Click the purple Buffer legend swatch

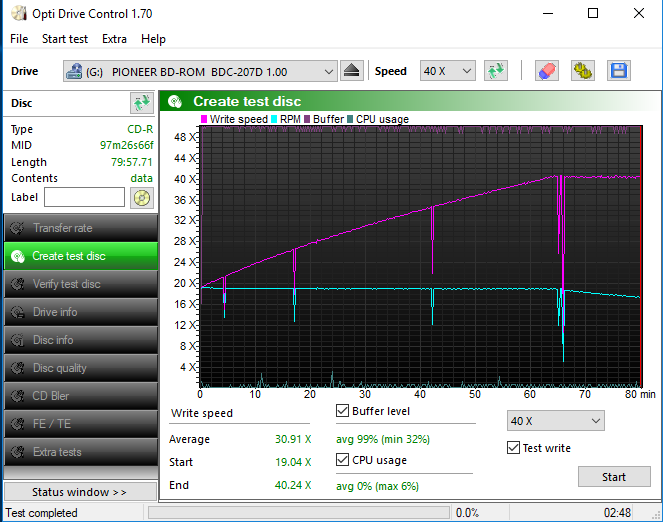tap(307, 119)
